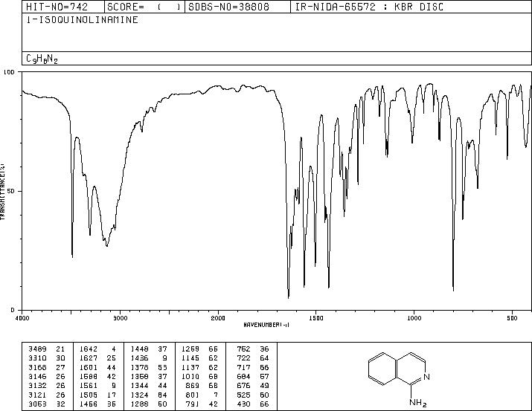Select peak table entry 869 68
Image resolution: width=532 pixels, height=411 pixels.
[x=202, y=386]
